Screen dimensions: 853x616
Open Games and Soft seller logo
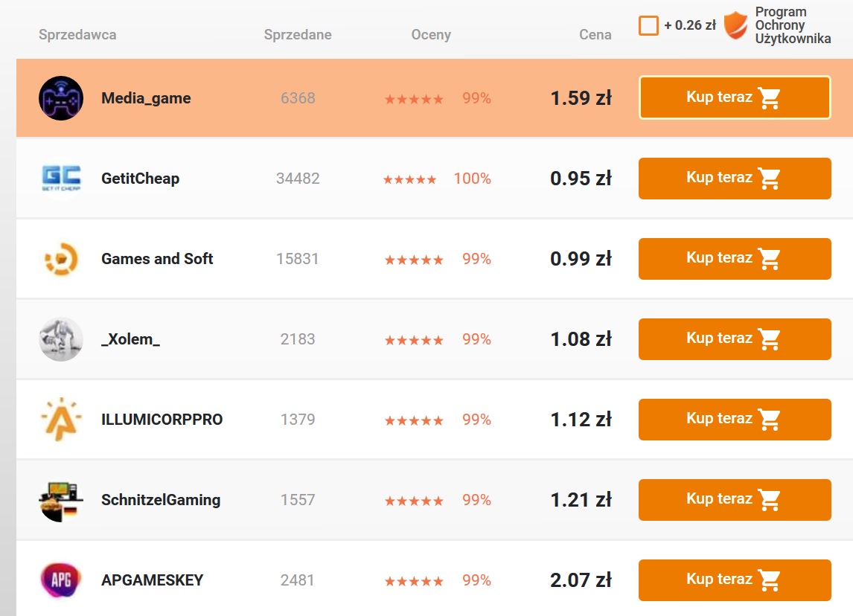point(61,259)
